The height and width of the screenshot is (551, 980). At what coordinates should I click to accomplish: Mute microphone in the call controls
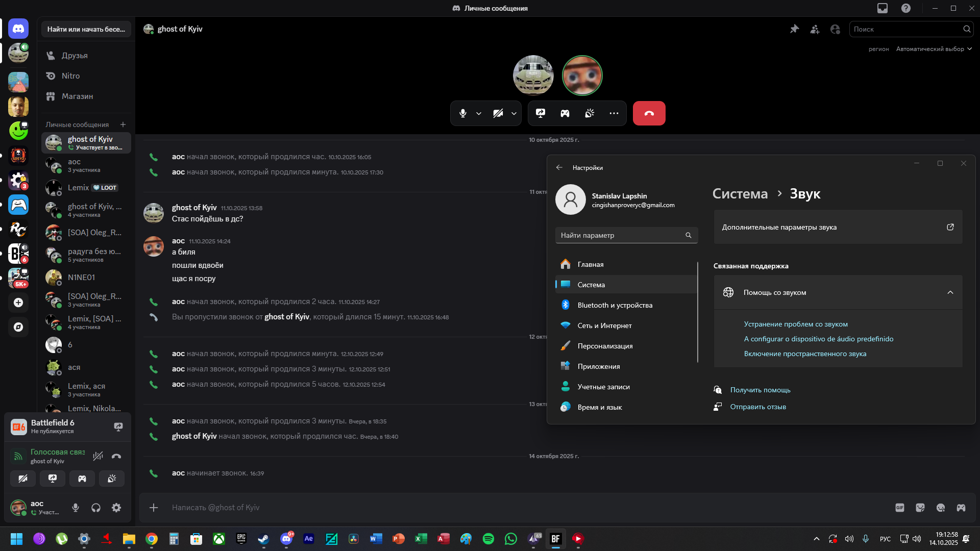pyautogui.click(x=462, y=113)
